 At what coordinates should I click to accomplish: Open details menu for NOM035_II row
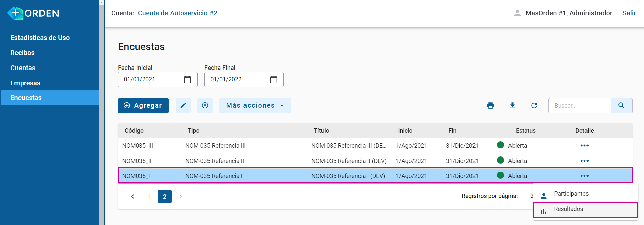click(584, 161)
